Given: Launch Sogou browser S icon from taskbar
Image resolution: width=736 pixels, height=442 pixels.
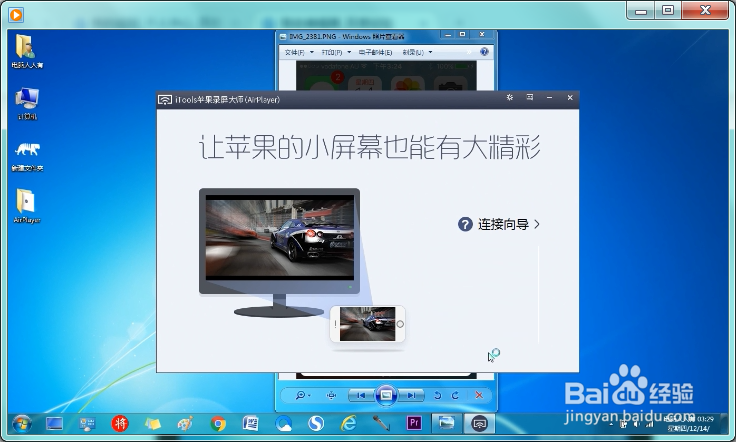Looking at the screenshot, I should 316,424.
